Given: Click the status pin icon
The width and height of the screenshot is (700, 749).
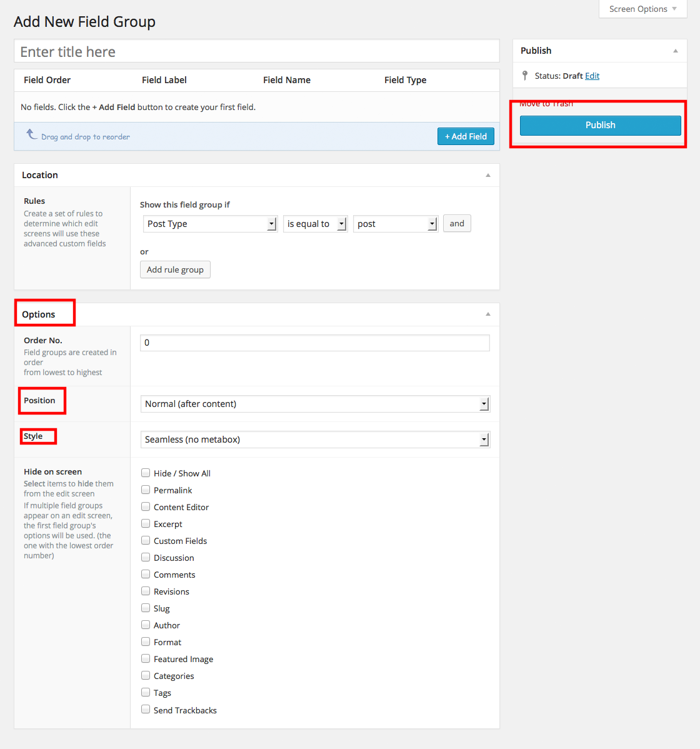Looking at the screenshot, I should (x=525, y=76).
